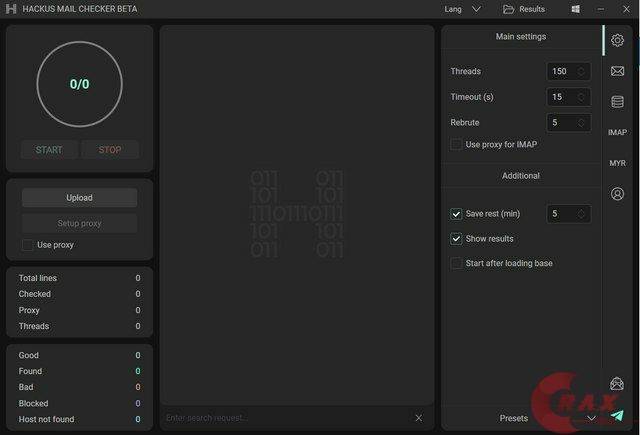The image size is (640, 435).
Task: Click the Threads value stepper arrows
Action: click(581, 71)
